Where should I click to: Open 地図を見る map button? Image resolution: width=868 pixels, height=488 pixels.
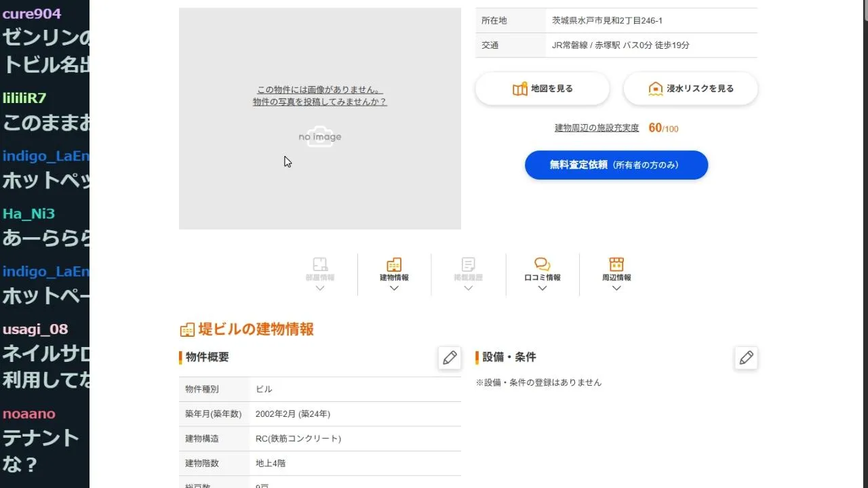click(542, 89)
